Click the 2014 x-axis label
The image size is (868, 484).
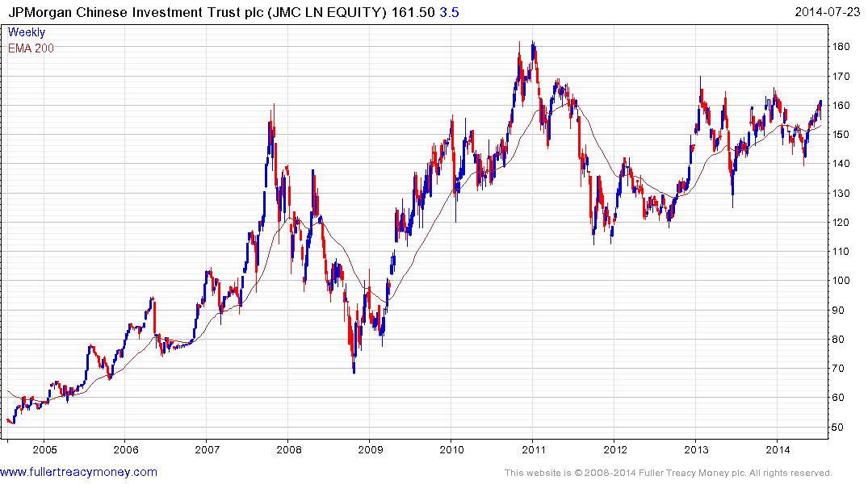pyautogui.click(x=778, y=449)
